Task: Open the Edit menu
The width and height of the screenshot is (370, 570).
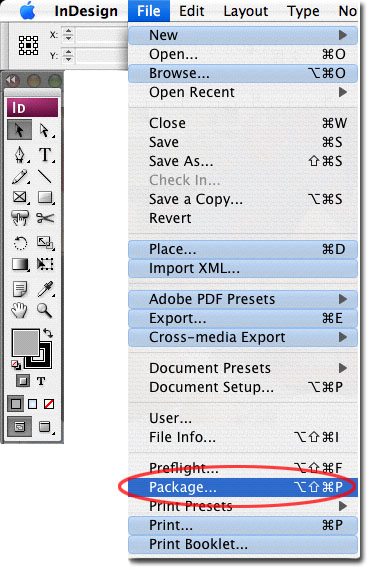Action: 192,11
